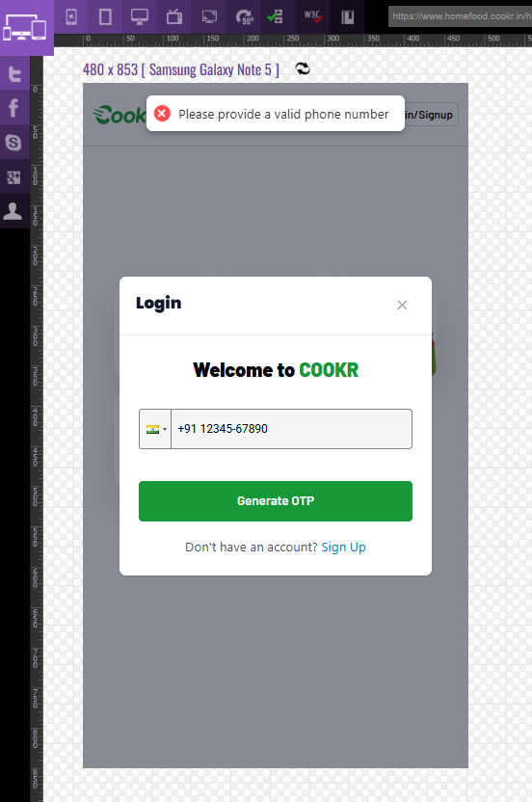Select the tablet device icon
The height and width of the screenshot is (802, 532).
[105, 17]
